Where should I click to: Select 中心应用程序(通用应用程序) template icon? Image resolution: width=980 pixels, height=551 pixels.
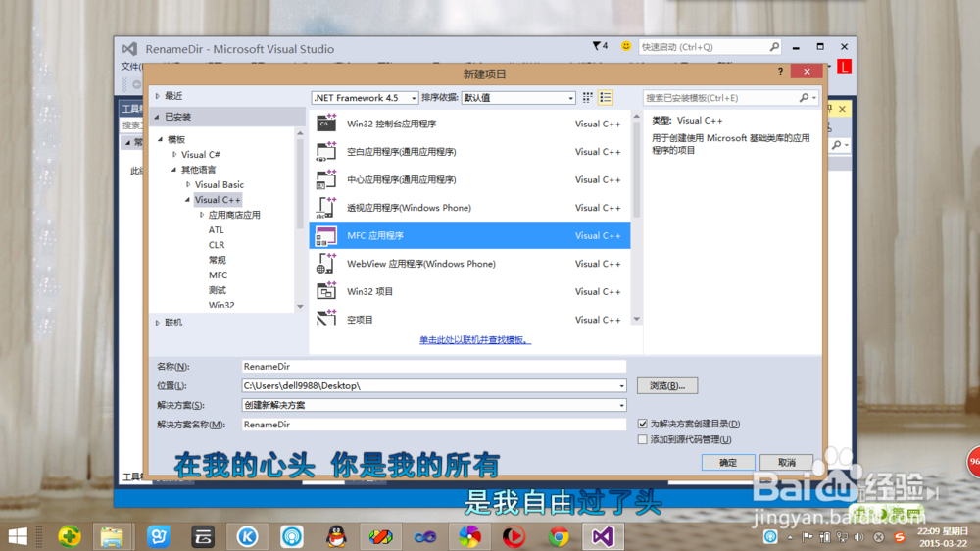326,179
